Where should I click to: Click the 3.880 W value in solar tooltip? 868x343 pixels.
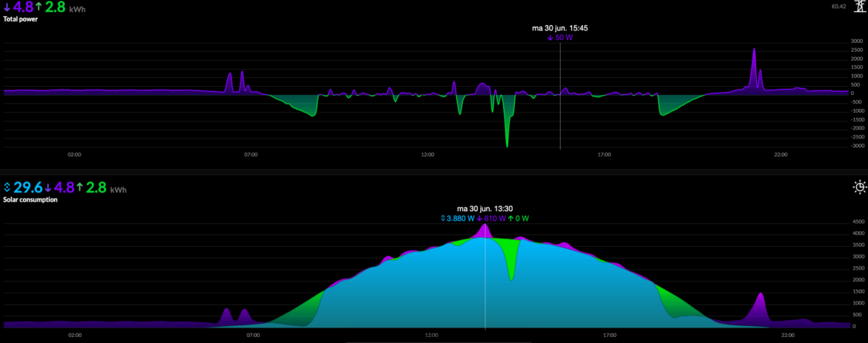[x=460, y=219]
